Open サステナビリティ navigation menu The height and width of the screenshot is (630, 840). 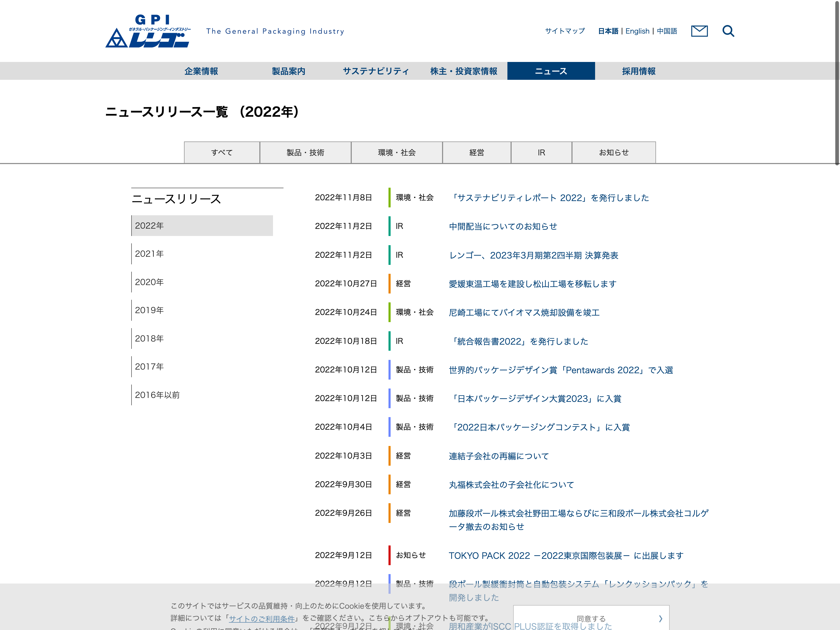click(x=376, y=71)
